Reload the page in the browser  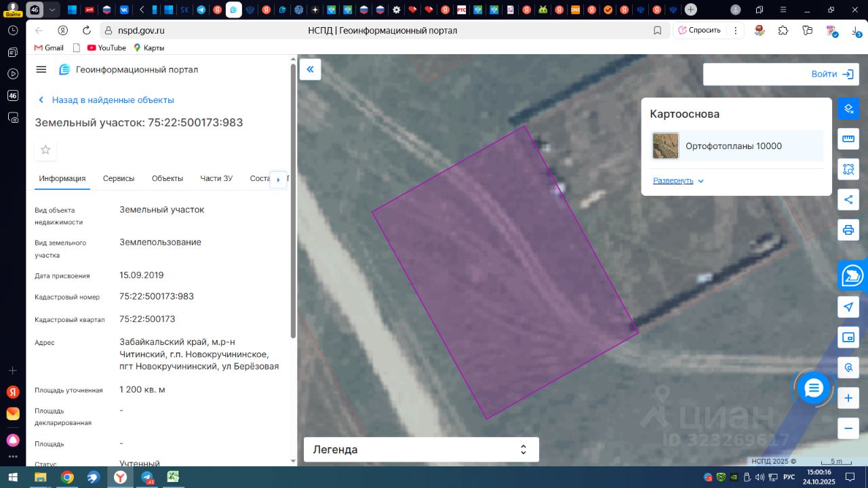coord(86,30)
